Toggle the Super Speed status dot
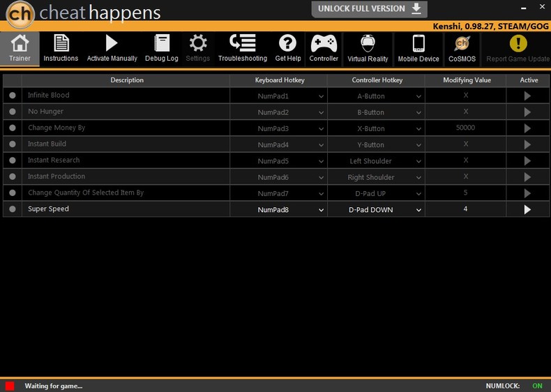551x392 pixels. click(x=13, y=209)
